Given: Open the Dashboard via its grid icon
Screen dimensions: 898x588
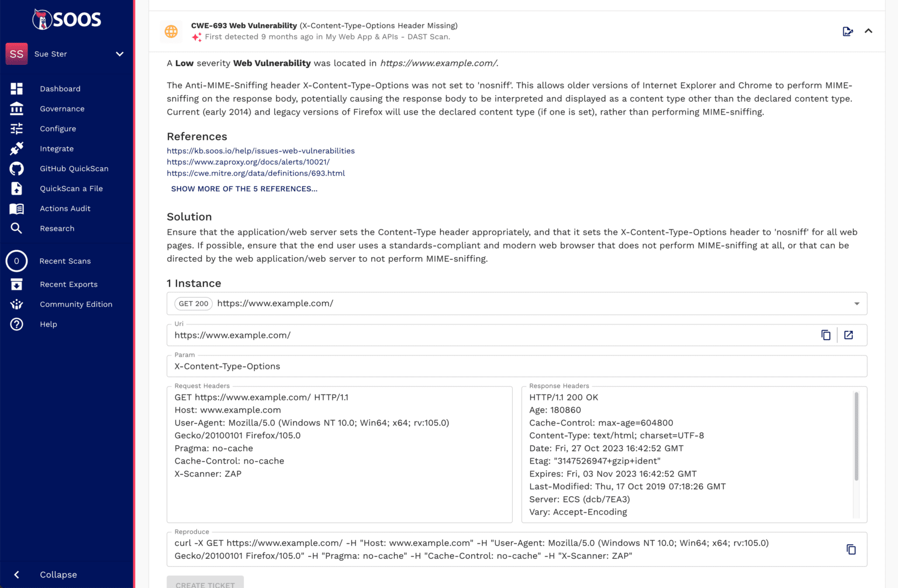Looking at the screenshot, I should (x=16, y=88).
